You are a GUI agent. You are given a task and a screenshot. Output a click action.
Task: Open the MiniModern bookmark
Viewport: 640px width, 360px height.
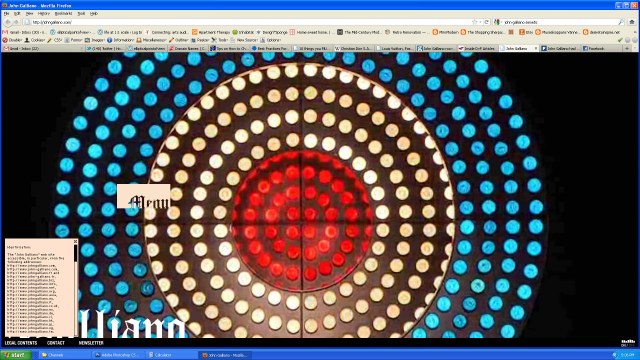click(446, 32)
